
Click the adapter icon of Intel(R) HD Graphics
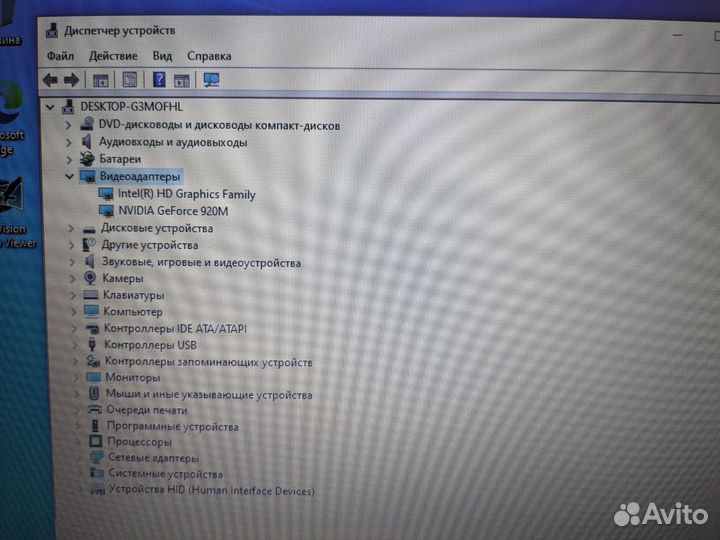click(x=106, y=194)
